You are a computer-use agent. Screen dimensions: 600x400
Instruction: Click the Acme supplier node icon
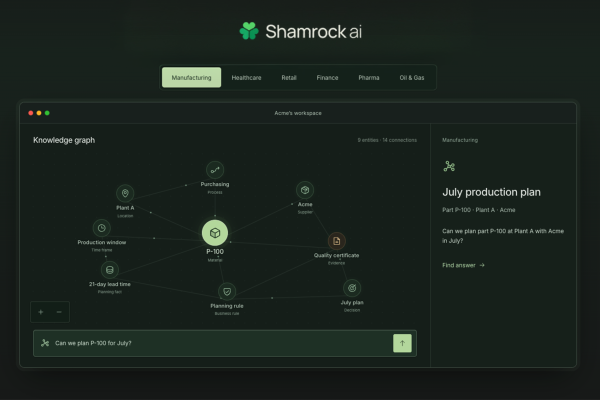click(x=305, y=190)
